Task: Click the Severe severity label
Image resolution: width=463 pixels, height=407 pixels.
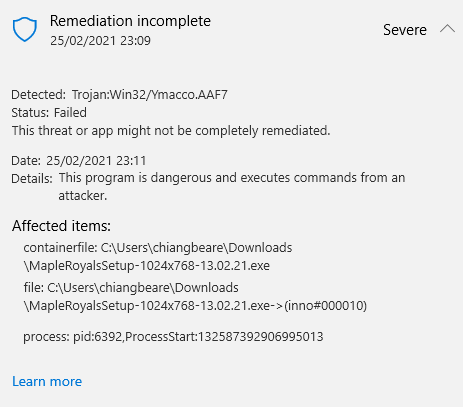Action: [405, 30]
